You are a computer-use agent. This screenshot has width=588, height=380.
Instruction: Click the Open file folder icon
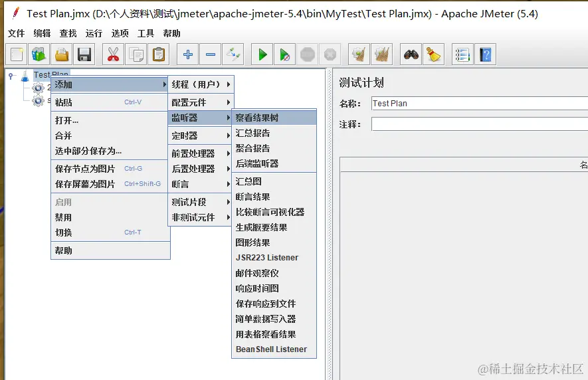click(62, 54)
